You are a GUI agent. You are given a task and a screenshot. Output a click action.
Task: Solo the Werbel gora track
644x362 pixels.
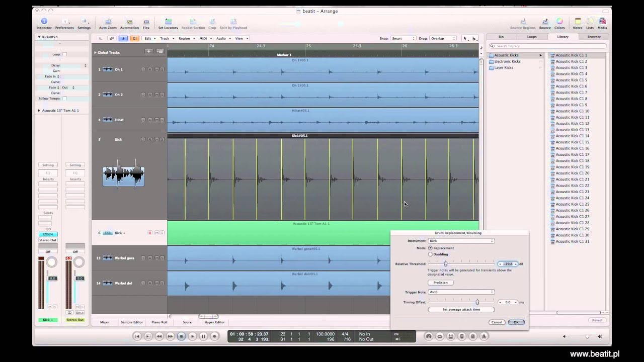(162, 258)
